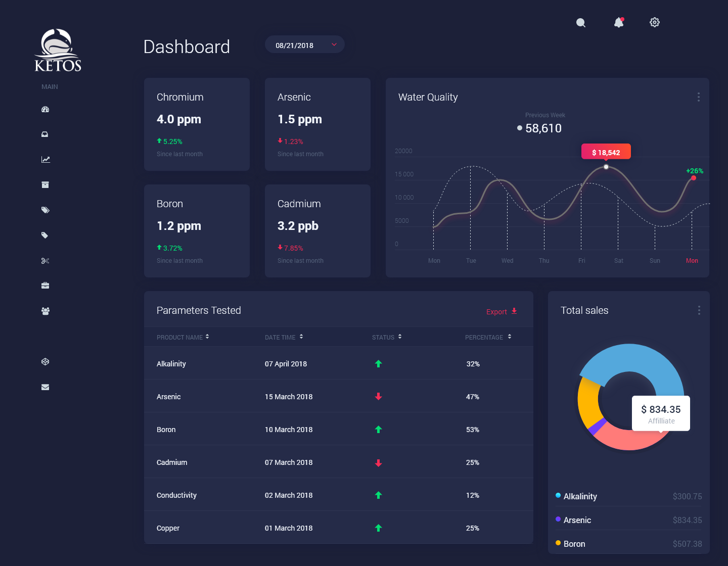728x566 pixels.
Task: Open the users group sidebar icon
Action: pyautogui.click(x=45, y=311)
